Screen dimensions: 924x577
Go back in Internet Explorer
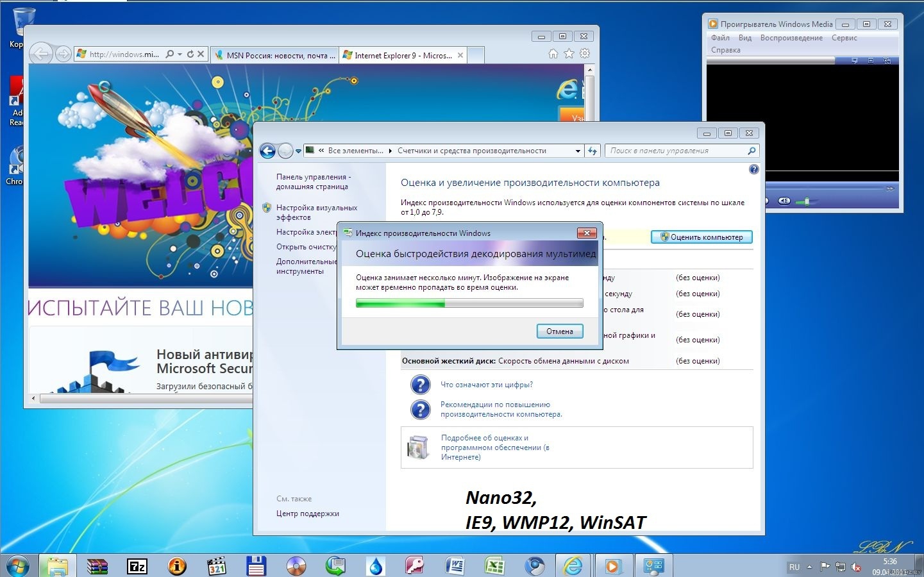tap(41, 54)
